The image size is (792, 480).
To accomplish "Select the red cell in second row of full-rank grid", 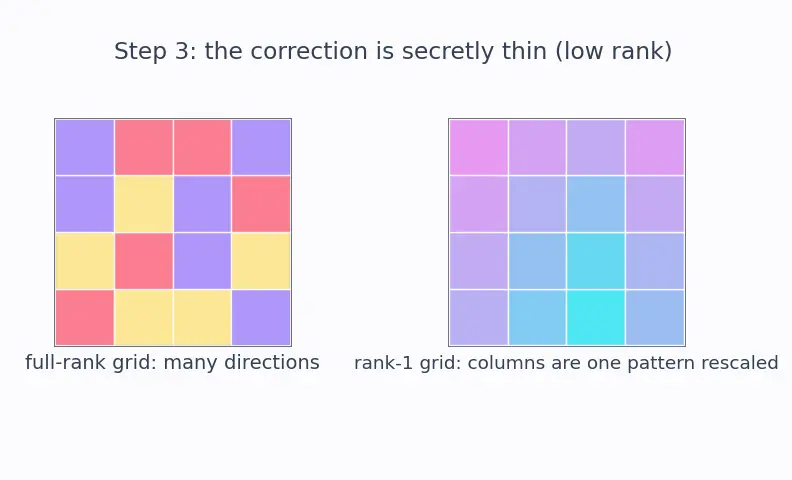I will (261, 204).
